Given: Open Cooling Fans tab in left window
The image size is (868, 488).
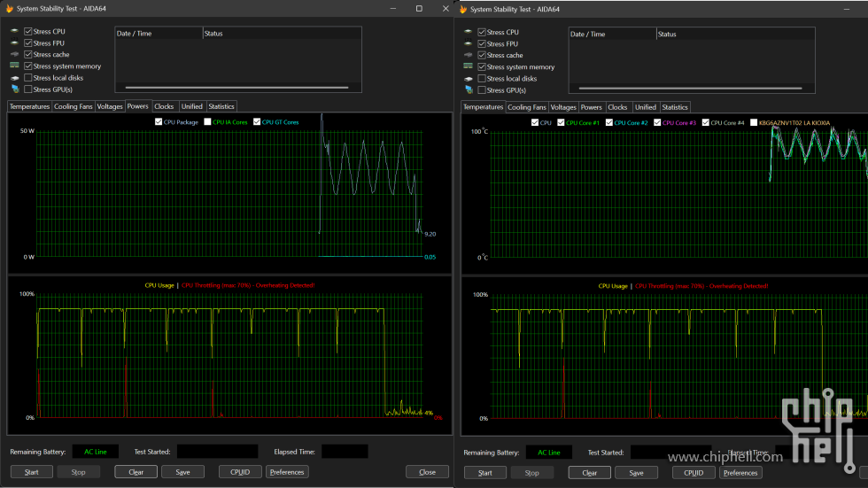Looking at the screenshot, I should point(73,106).
